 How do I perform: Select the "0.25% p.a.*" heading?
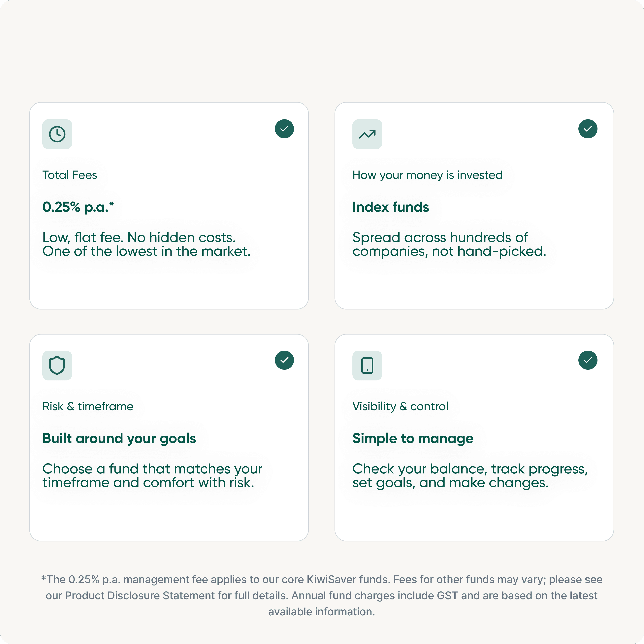[x=78, y=207]
